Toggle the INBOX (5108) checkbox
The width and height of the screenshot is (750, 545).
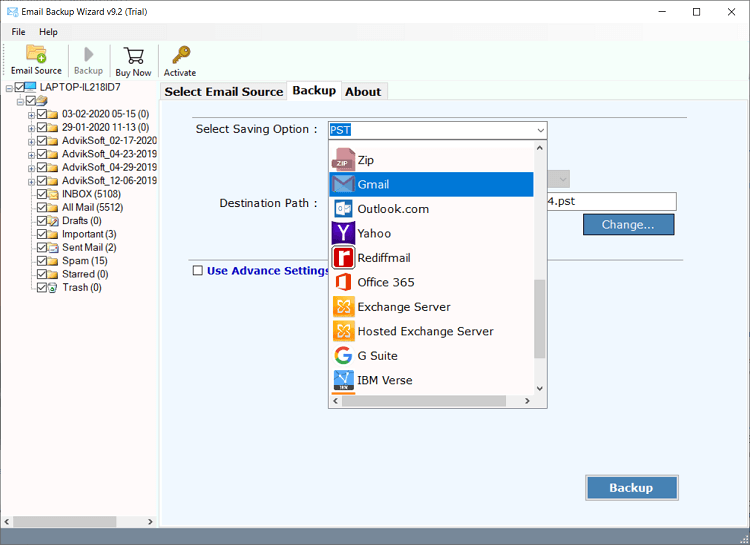[x=42, y=194]
